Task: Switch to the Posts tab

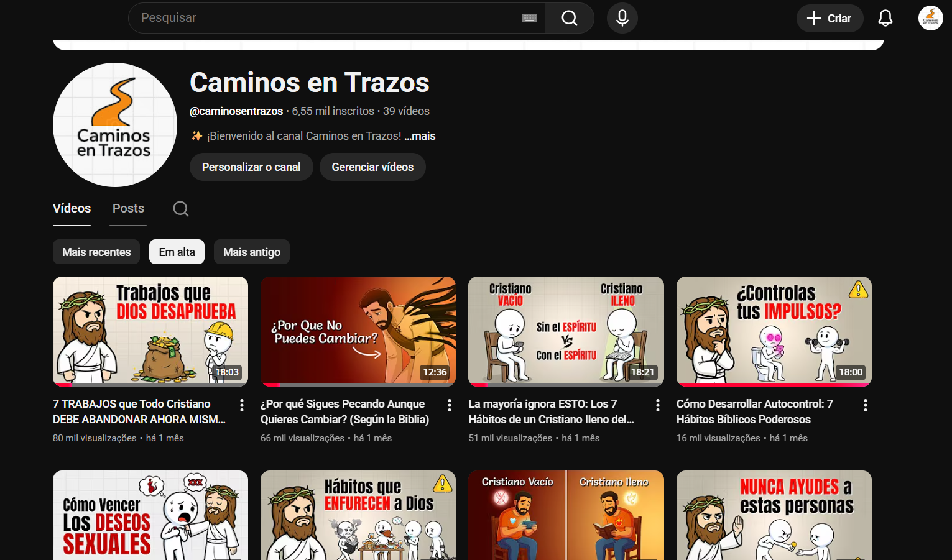Action: click(x=128, y=208)
